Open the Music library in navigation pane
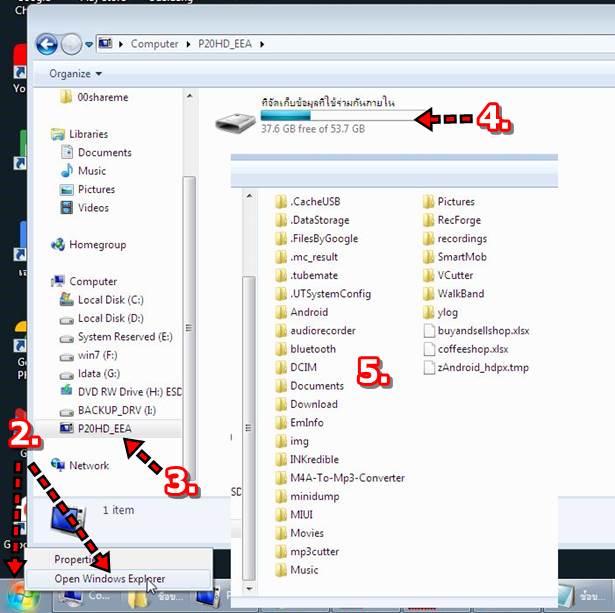 (x=84, y=171)
